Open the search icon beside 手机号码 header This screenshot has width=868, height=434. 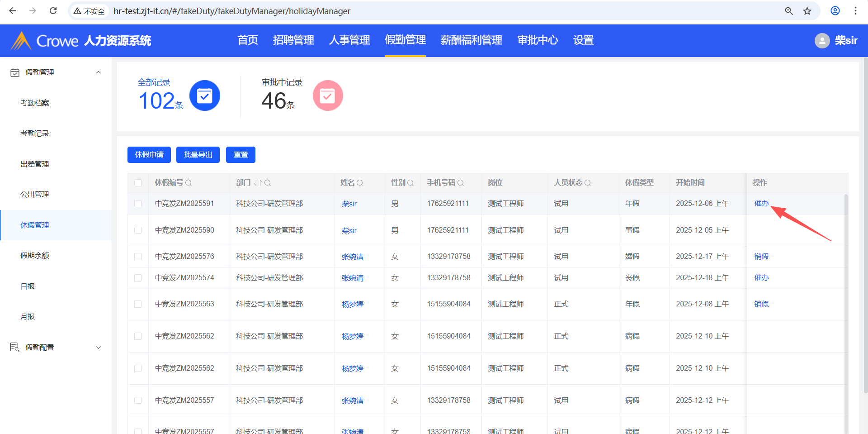(461, 183)
